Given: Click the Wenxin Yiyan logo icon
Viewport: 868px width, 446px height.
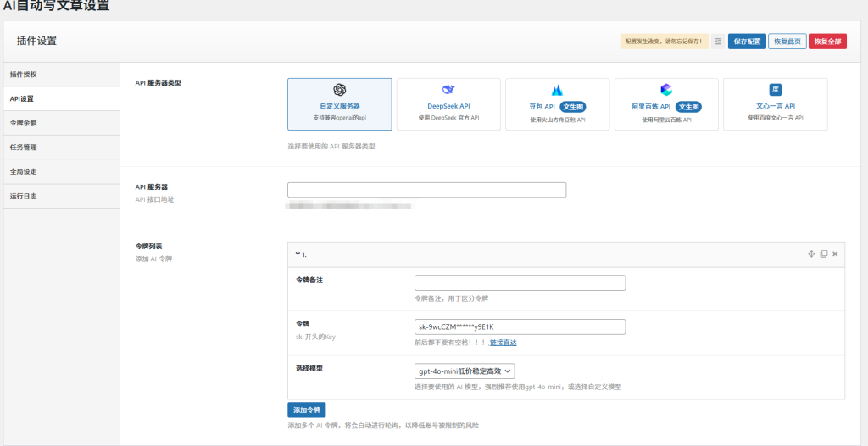Looking at the screenshot, I should pos(775,90).
